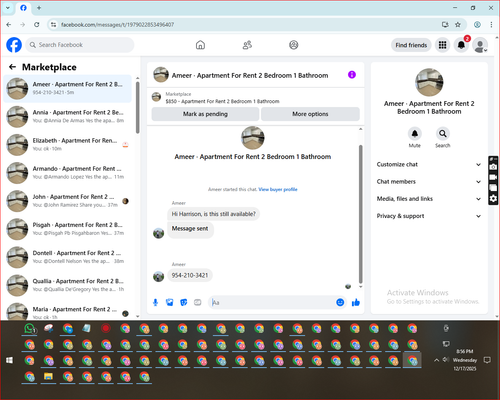Click the Search Facebook field
The height and width of the screenshot is (400, 500).
[80, 45]
